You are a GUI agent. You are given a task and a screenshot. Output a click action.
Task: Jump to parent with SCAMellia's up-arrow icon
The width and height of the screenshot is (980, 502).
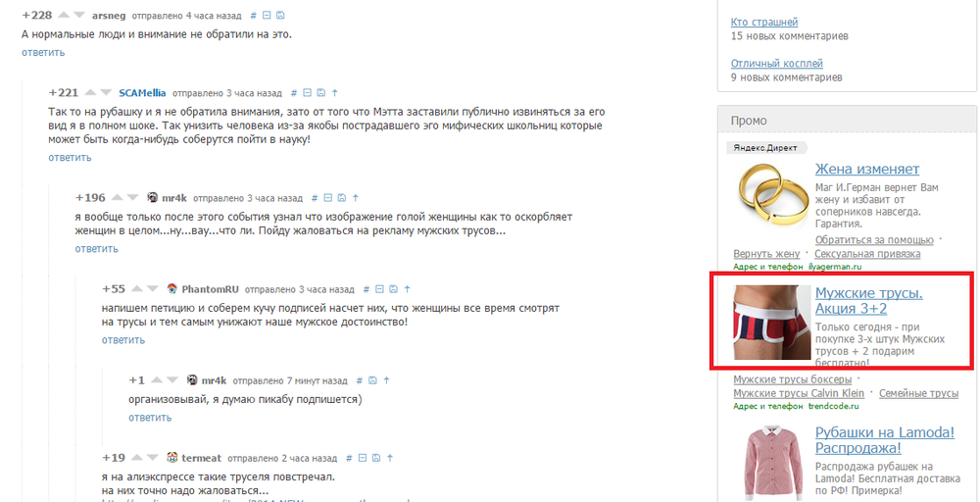(334, 92)
